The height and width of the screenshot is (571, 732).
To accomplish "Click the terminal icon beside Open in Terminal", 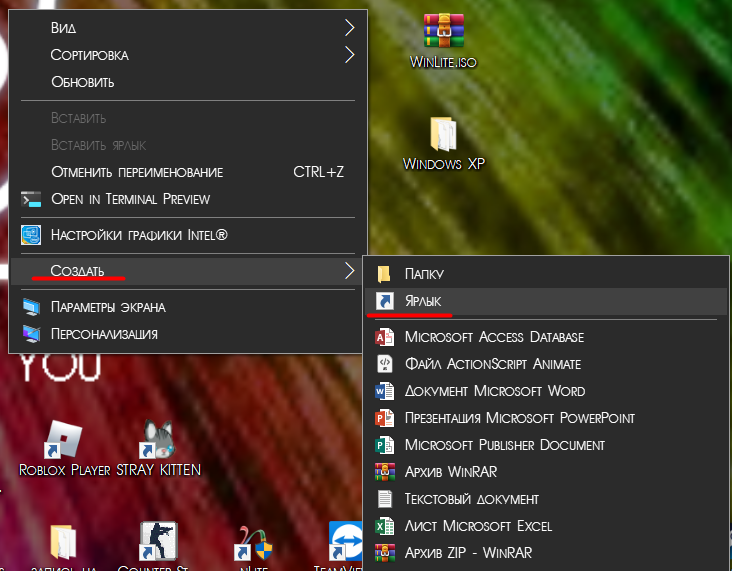I will pos(31,199).
